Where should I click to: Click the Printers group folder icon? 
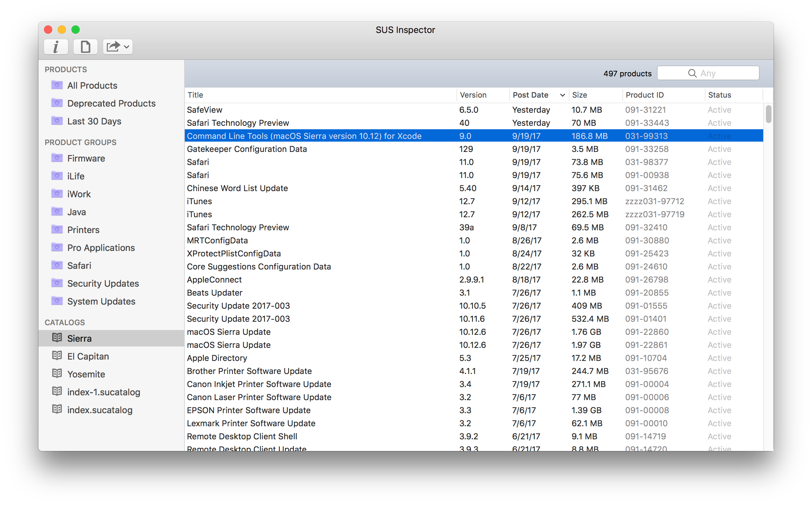(x=57, y=229)
